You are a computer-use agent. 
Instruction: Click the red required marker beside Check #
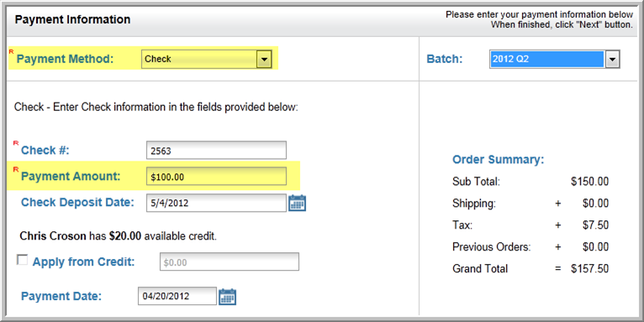16,143
